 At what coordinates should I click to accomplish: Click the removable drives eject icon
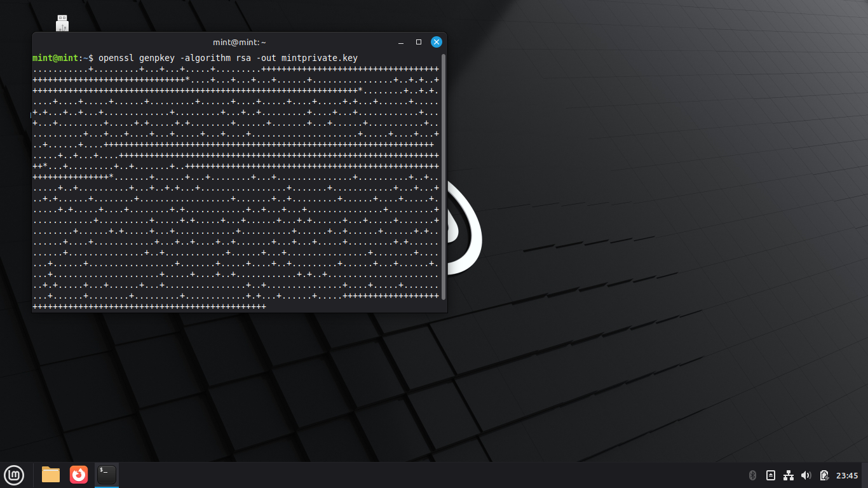771,475
